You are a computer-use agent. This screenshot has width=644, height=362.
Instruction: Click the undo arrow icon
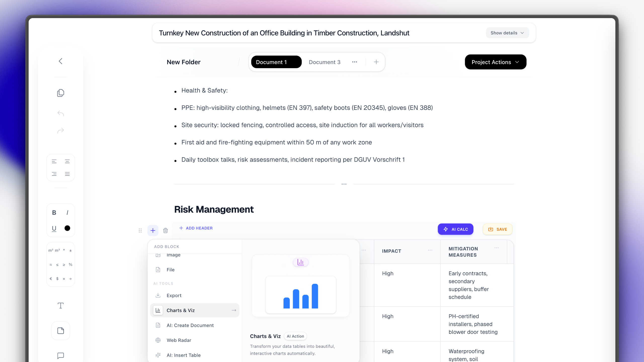pos(60,113)
